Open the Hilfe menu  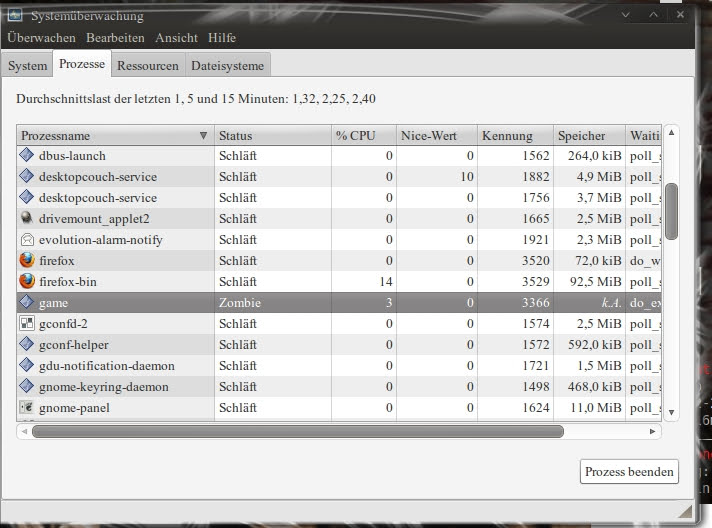222,37
